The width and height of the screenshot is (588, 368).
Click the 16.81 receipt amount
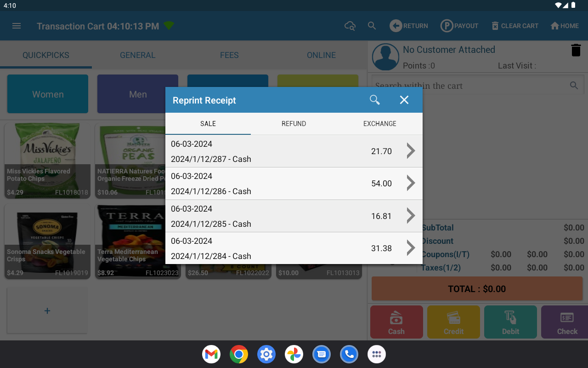pyautogui.click(x=381, y=216)
